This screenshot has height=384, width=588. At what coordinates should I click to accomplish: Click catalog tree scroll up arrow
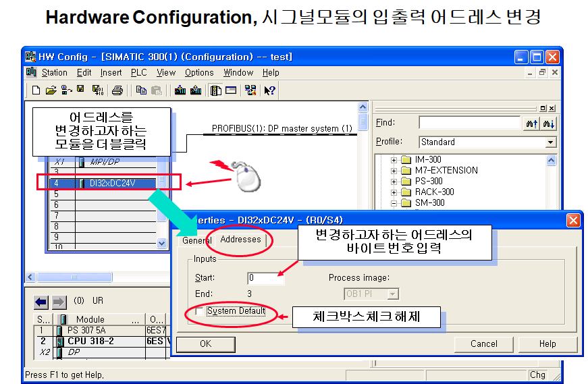551,161
